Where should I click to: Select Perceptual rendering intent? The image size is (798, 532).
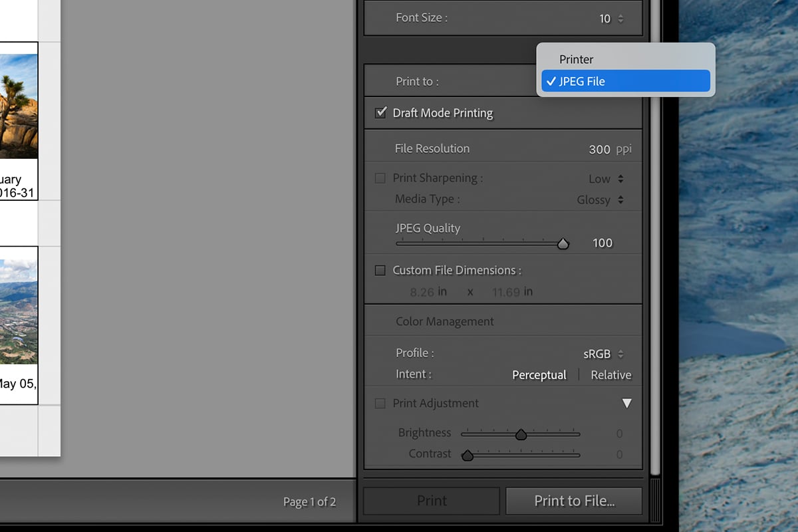tap(539, 374)
